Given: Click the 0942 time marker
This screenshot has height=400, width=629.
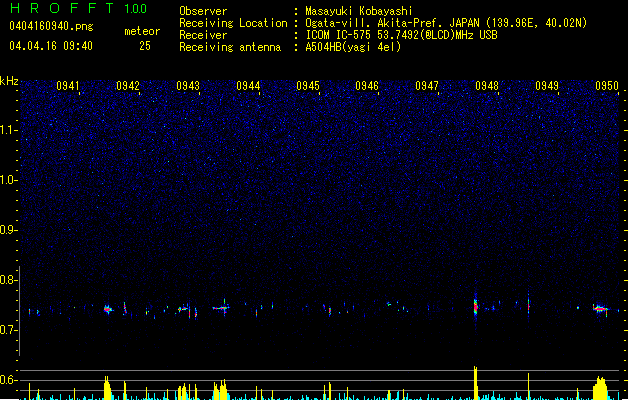Looking at the screenshot, I should click(x=128, y=86).
